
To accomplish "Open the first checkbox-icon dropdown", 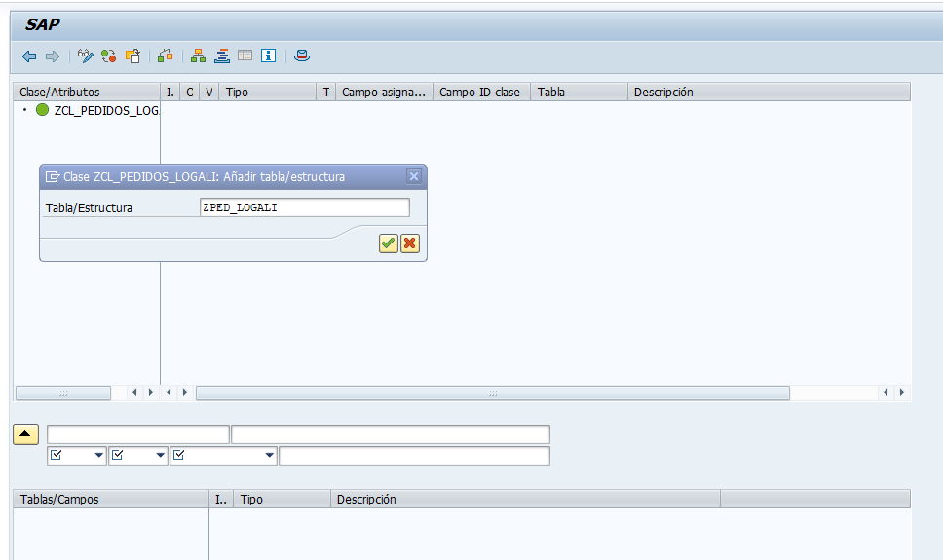I will (77, 456).
